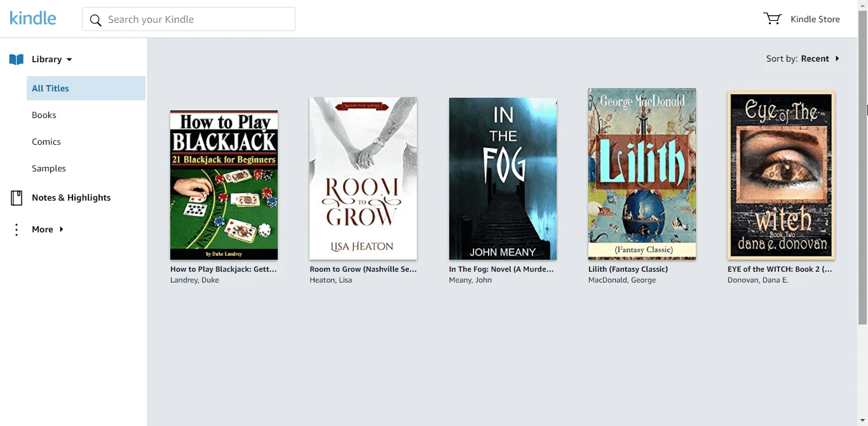
Task: Click author 'Meany, John'
Action: (470, 280)
